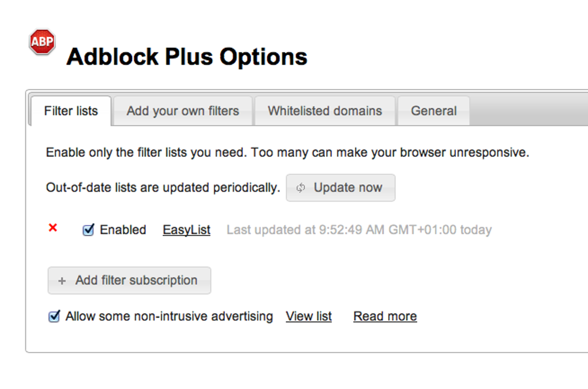Image resolution: width=588 pixels, height=389 pixels.
Task: Select the Filter lists tab
Action: (71, 111)
